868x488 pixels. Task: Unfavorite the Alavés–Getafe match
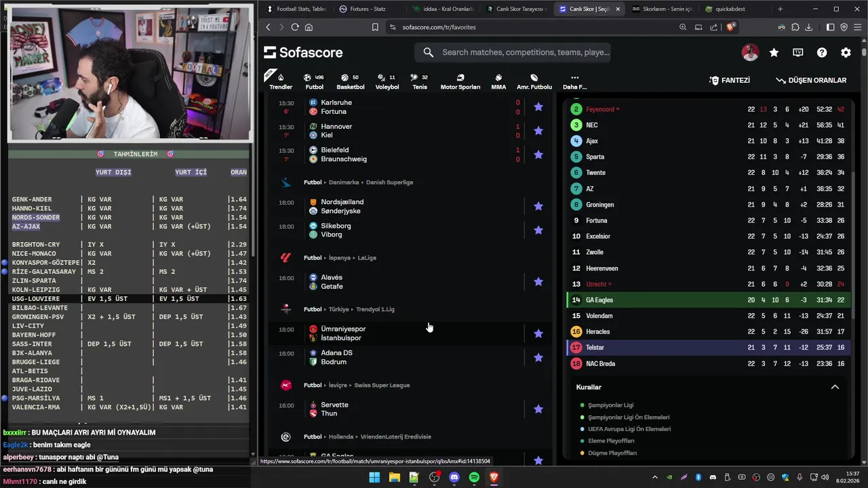[538, 282]
